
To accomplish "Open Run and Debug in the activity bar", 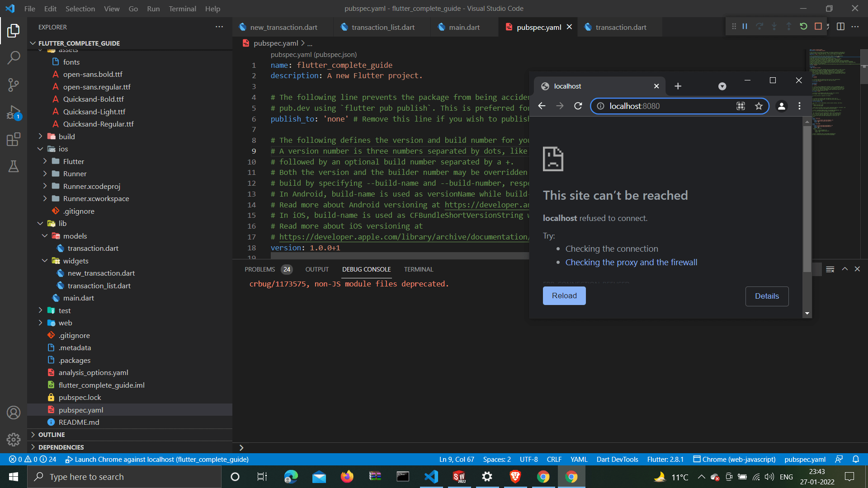I will click(x=14, y=112).
